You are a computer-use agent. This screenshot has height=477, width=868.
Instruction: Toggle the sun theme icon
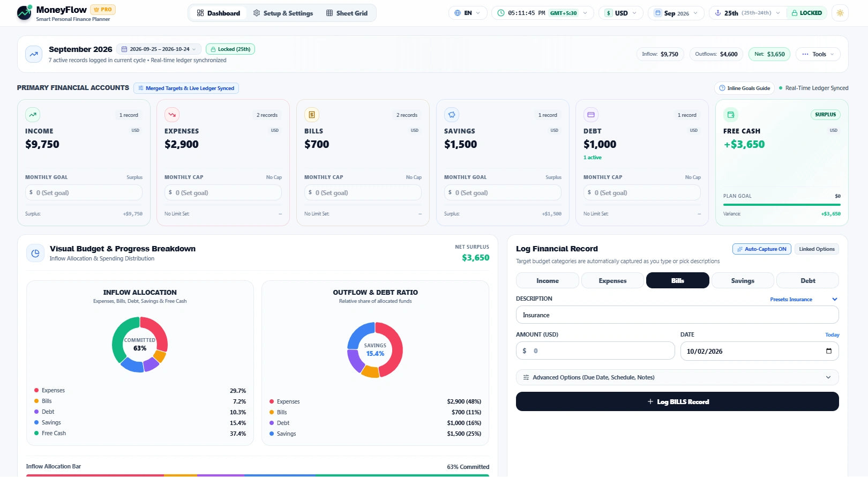point(840,13)
